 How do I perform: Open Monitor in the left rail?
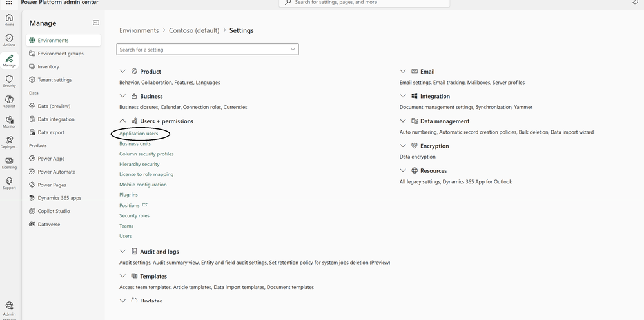[9, 122]
